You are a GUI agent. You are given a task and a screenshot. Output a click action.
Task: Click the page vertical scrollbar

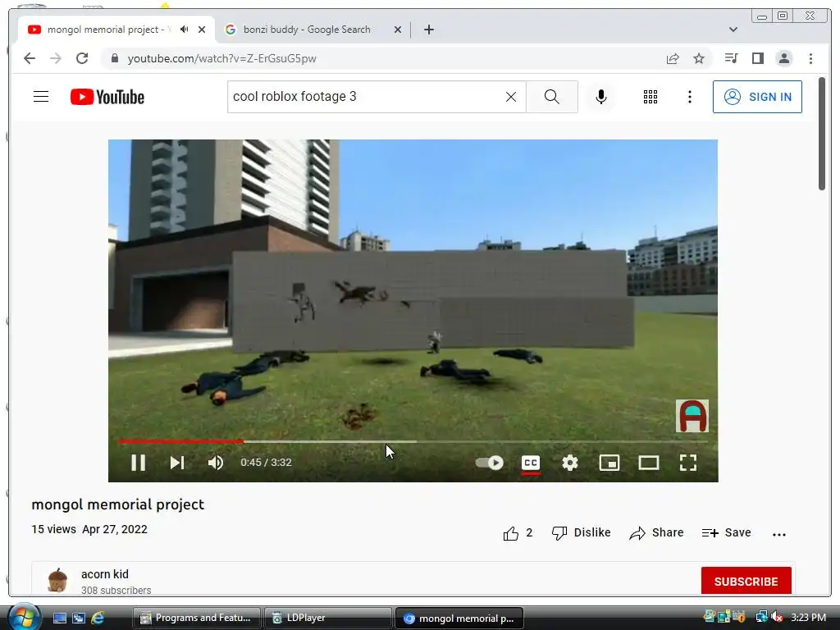point(822,134)
